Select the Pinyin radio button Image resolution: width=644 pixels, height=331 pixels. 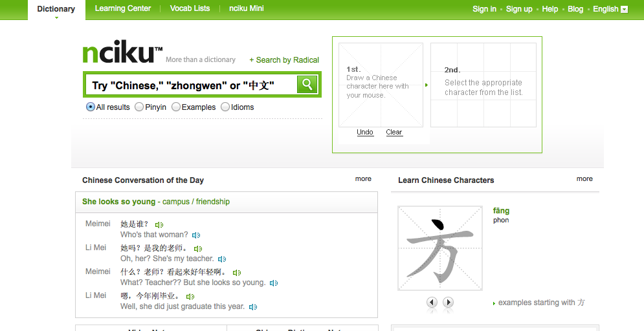point(139,107)
